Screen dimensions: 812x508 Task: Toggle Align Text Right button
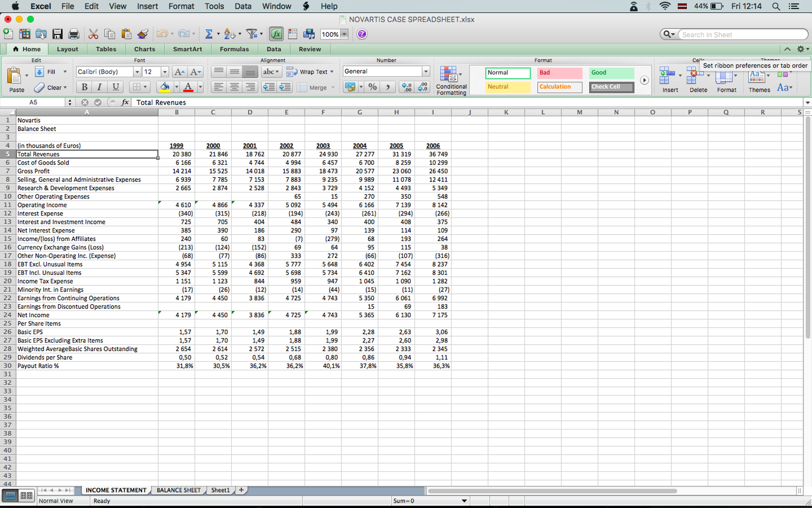pos(250,87)
